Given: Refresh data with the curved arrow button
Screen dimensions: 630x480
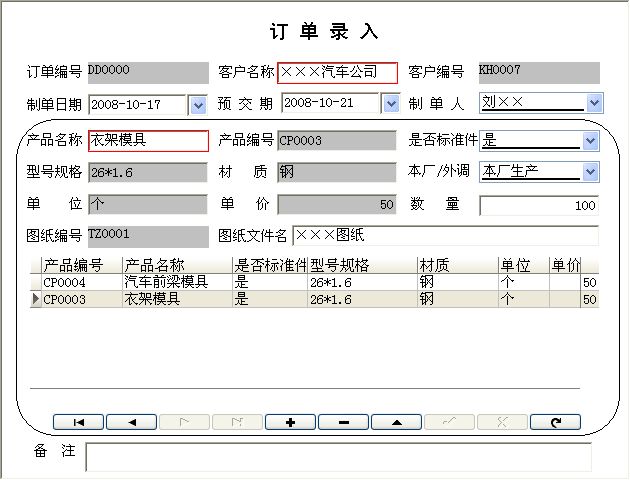Looking at the screenshot, I should pyautogui.click(x=556, y=422).
